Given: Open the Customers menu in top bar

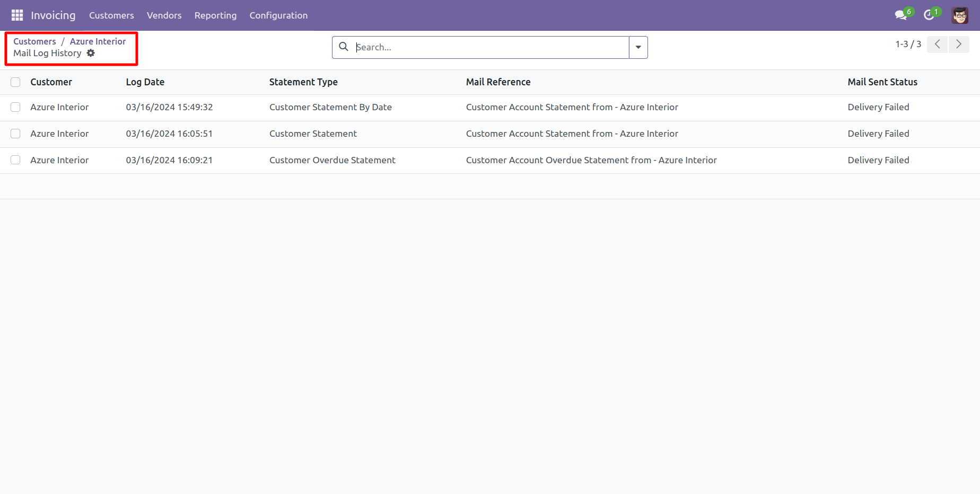Looking at the screenshot, I should [x=111, y=15].
